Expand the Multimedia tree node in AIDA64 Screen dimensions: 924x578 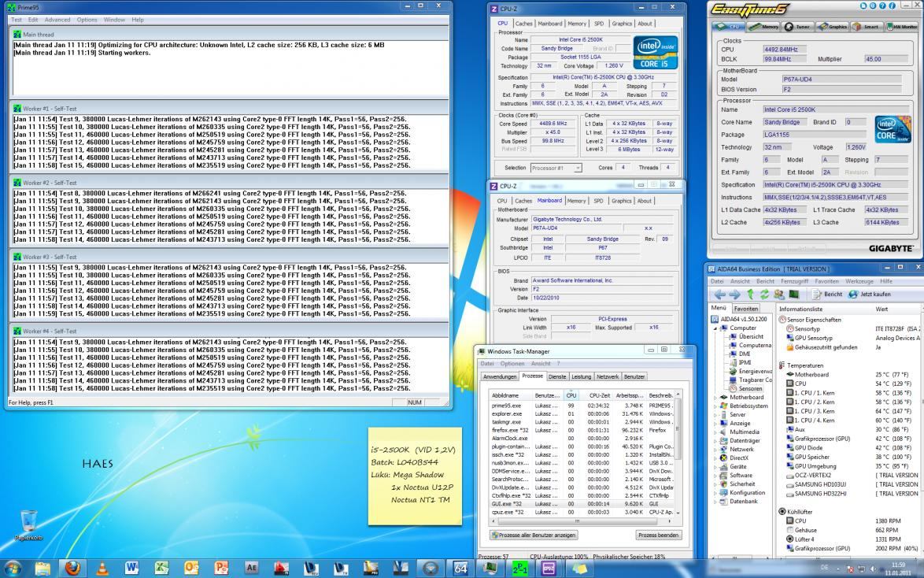[x=716, y=432]
